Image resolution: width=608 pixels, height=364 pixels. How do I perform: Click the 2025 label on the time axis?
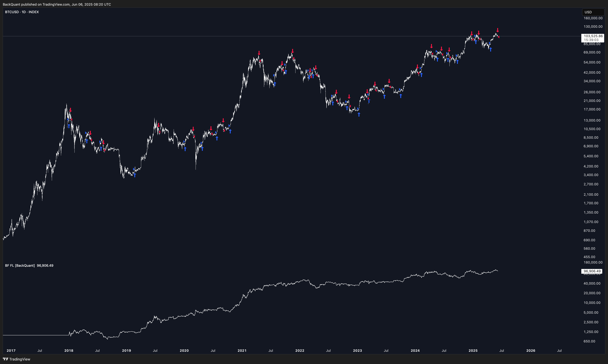473,350
